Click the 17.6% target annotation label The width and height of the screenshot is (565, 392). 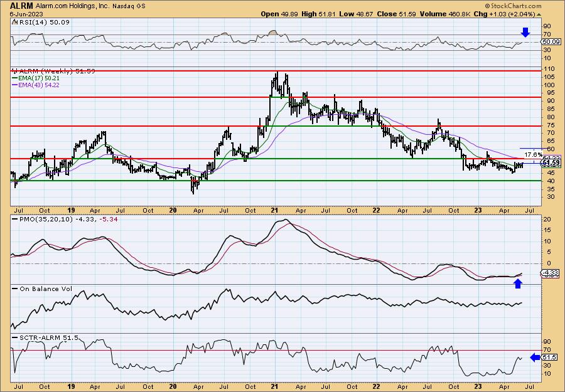[533, 154]
